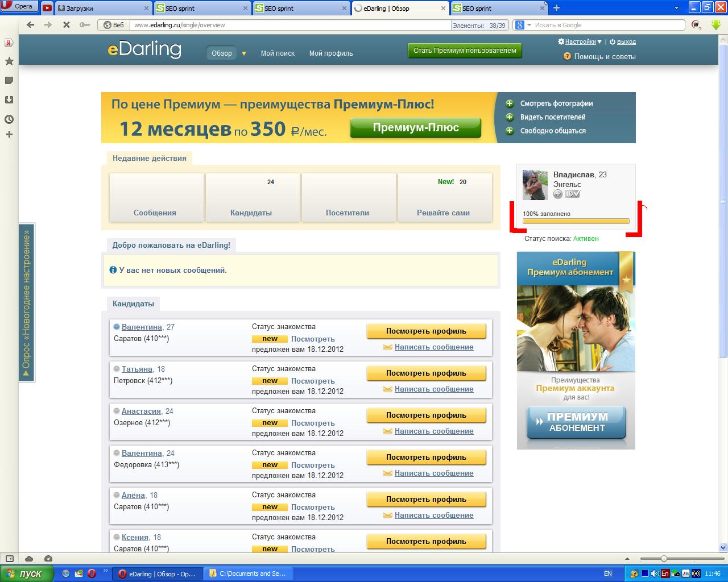This screenshot has height=582, width=728.
Task: View profile of Валентина, 27
Action: click(426, 331)
